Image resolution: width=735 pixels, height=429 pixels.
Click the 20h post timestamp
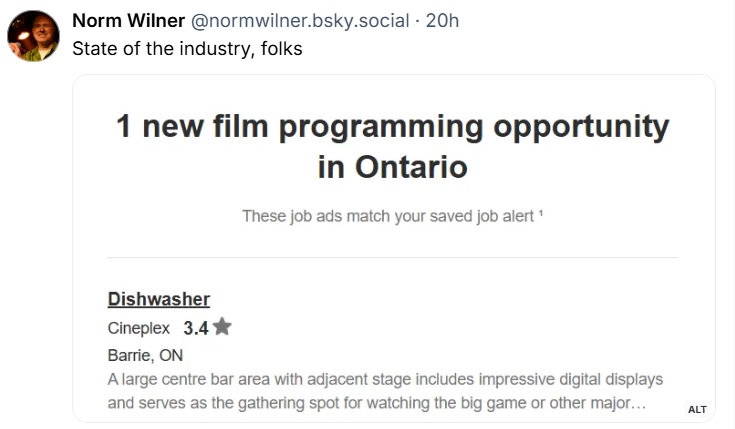pos(442,21)
